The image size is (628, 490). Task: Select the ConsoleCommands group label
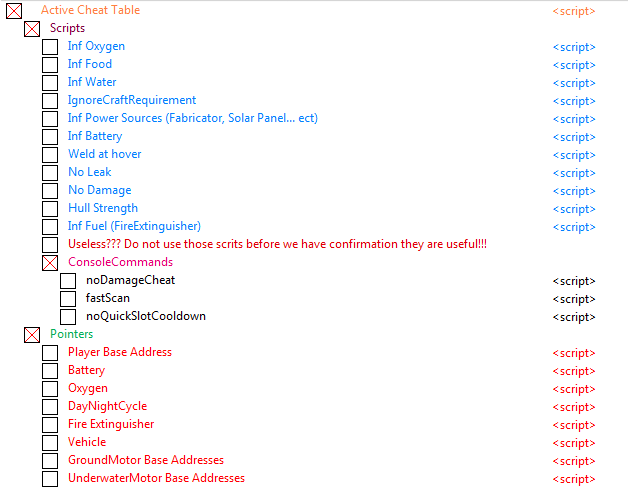tap(121, 262)
